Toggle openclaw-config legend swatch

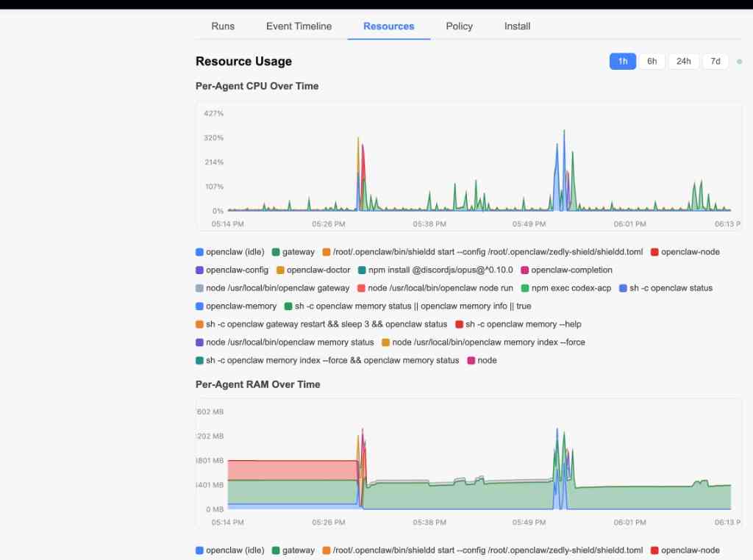tap(200, 270)
